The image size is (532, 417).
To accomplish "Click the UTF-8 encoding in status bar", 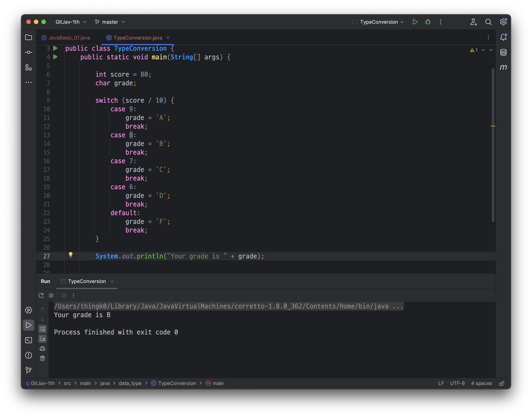I will (457, 383).
